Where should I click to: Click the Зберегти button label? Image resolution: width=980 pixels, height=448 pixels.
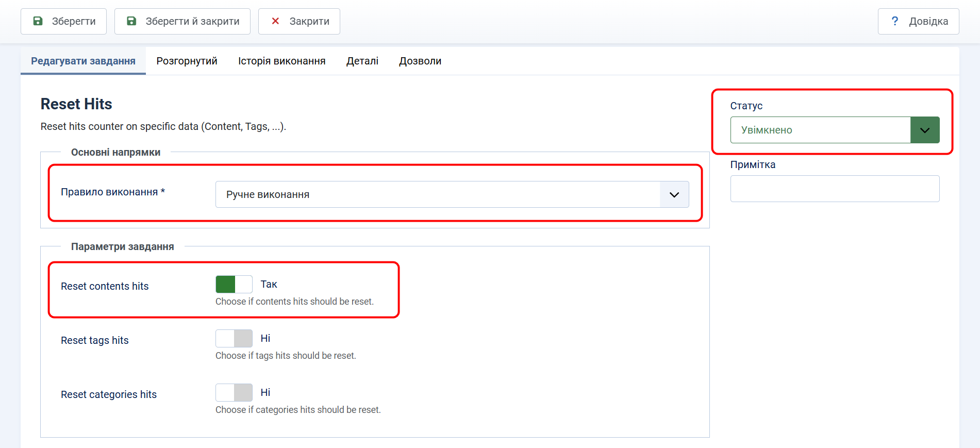(x=74, y=21)
